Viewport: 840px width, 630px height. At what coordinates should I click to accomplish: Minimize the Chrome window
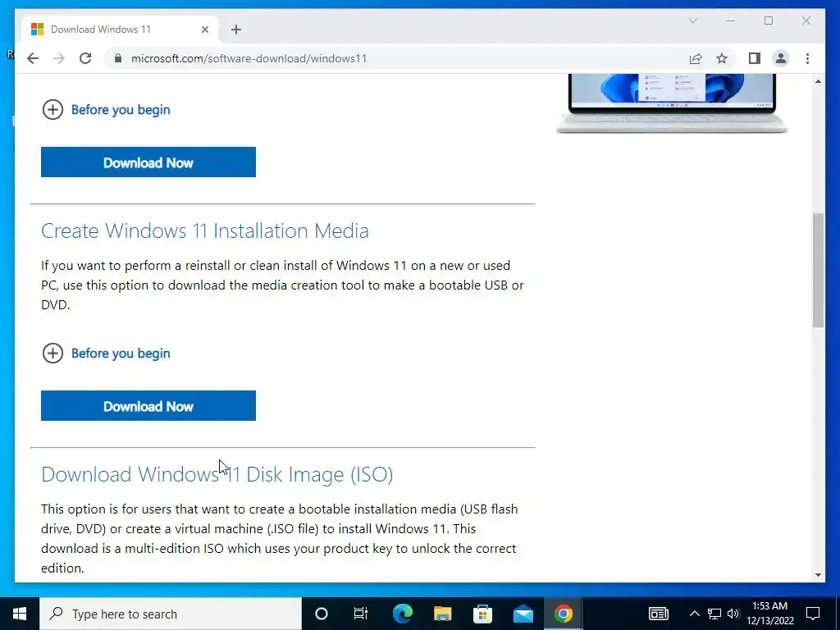point(731,21)
